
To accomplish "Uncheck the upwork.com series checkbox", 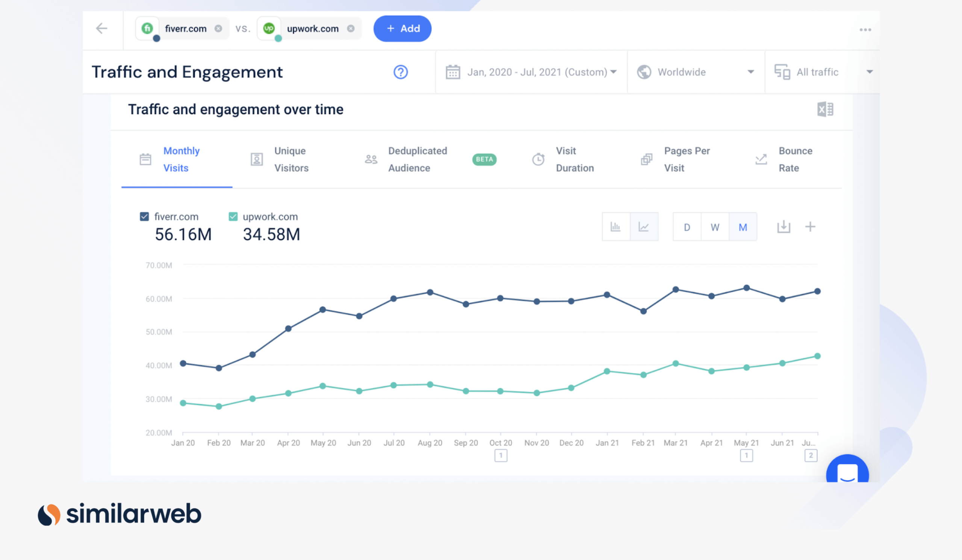I will click(x=233, y=217).
